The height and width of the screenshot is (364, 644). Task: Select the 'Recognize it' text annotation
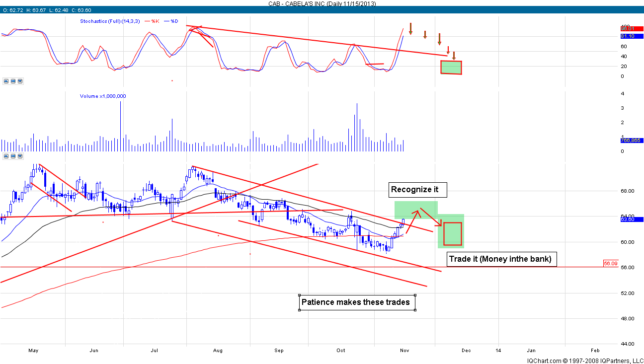tap(415, 189)
